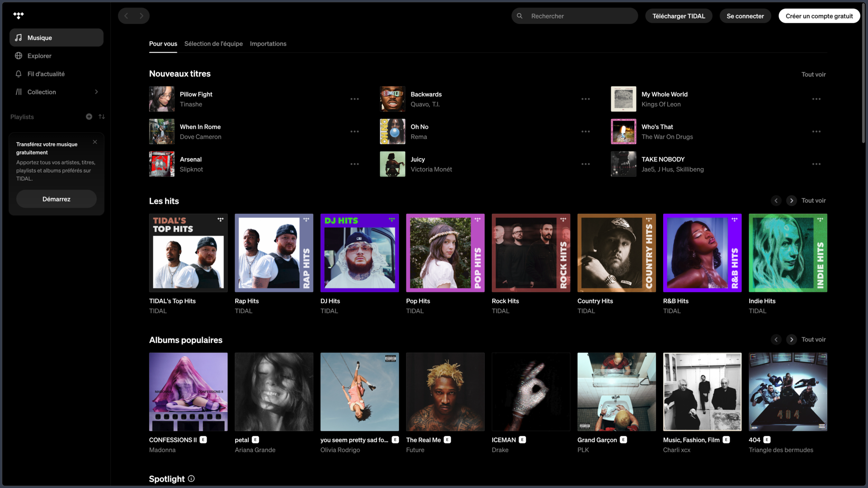The width and height of the screenshot is (868, 488).
Task: Open the CONFESSIONS II album cover
Action: tap(188, 392)
